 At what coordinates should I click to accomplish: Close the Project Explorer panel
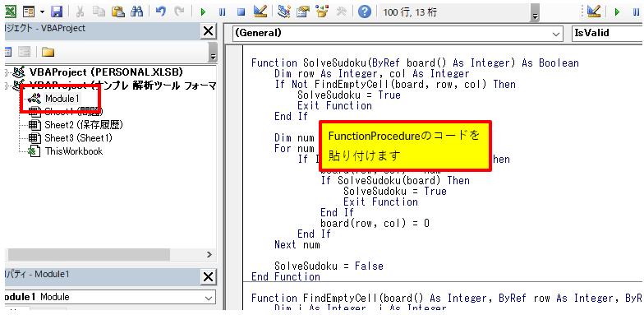point(209,31)
